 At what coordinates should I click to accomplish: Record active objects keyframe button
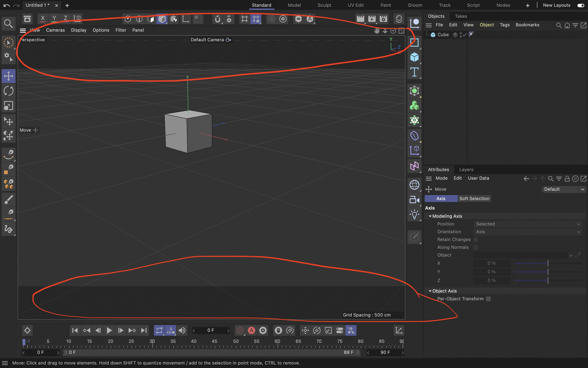click(x=240, y=330)
